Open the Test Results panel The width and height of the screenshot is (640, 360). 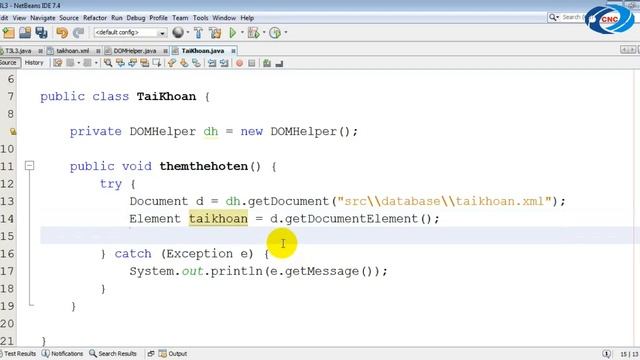coord(19,354)
